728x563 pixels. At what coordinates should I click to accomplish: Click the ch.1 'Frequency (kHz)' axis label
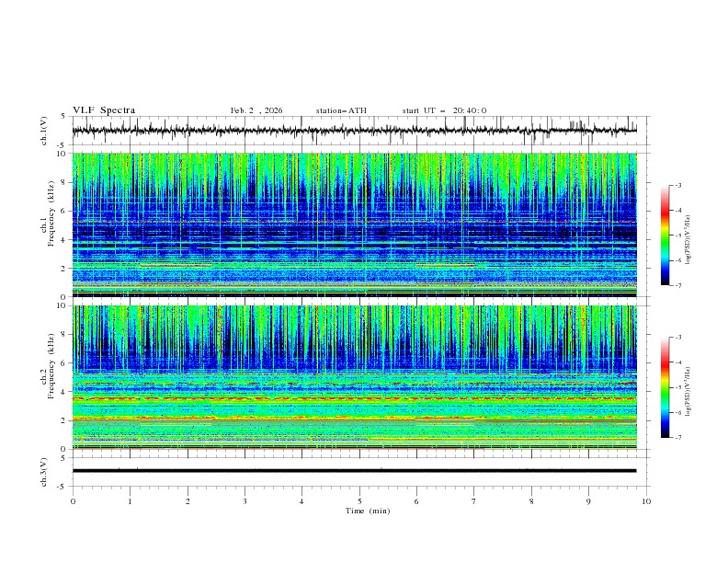pos(51,213)
